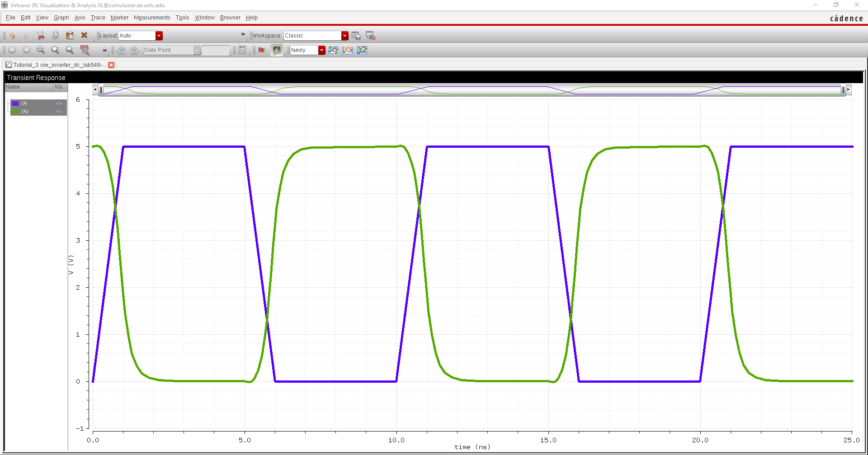Expand the Workspace dropdown showing Classic
The image size is (868, 455).
344,36
